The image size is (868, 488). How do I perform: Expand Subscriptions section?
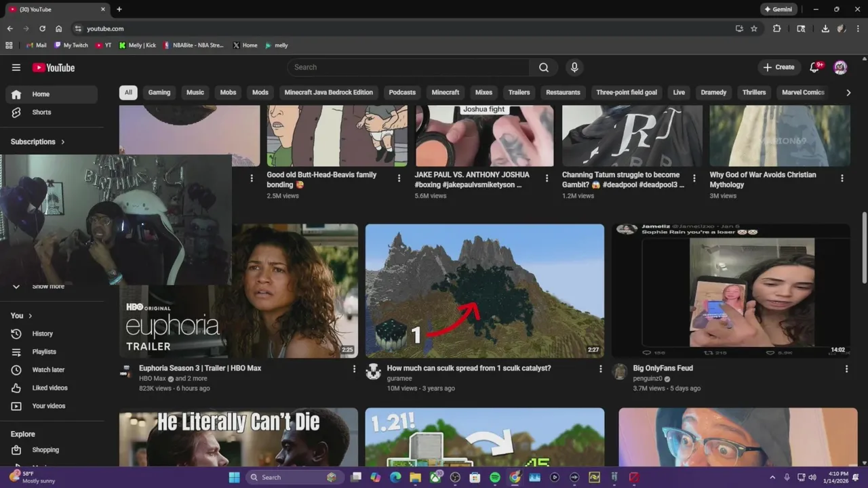pyautogui.click(x=38, y=142)
